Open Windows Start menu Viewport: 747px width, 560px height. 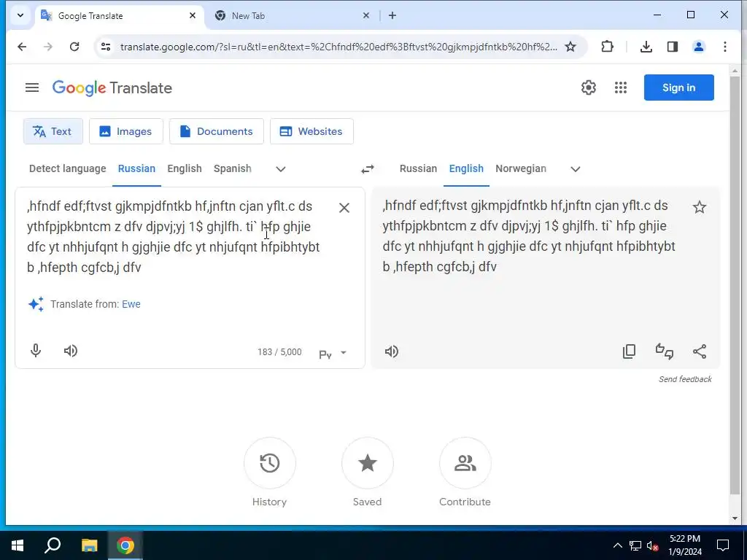click(x=18, y=545)
